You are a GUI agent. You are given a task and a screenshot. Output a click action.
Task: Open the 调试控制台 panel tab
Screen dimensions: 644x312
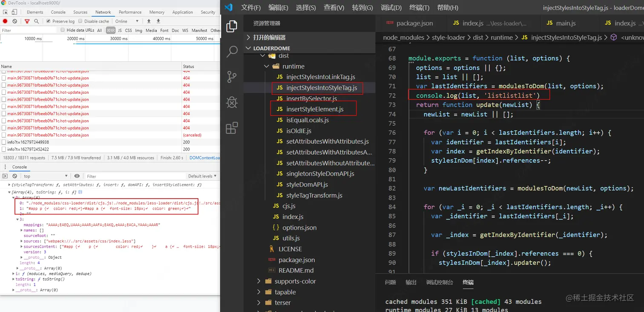[440, 282]
